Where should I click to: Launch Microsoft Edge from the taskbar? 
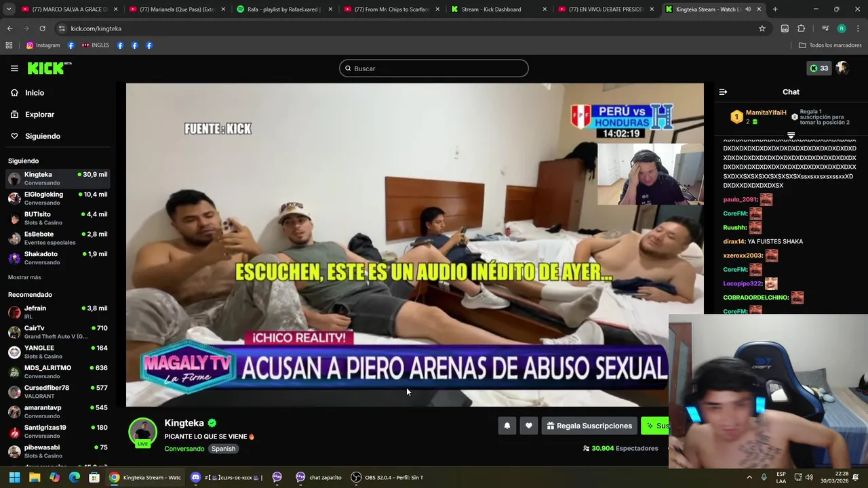pyautogui.click(x=75, y=477)
